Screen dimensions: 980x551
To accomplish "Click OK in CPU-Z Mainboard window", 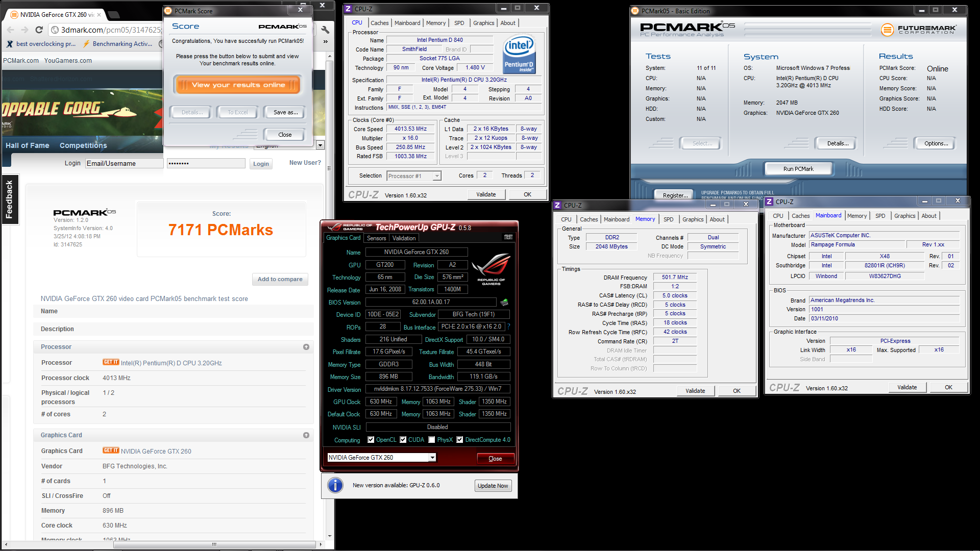I will pos(948,387).
